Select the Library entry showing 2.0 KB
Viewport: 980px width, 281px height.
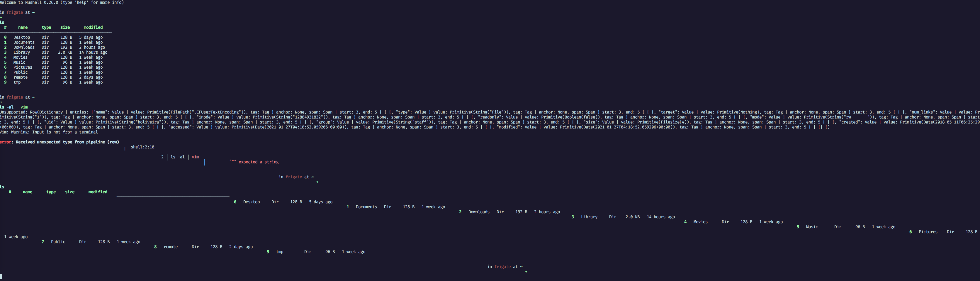click(x=22, y=52)
